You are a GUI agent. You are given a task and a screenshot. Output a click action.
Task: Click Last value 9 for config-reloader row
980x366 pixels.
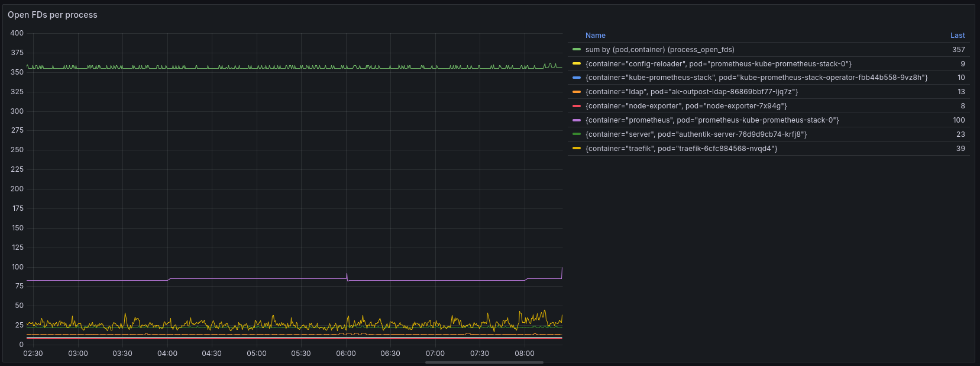[963, 64]
